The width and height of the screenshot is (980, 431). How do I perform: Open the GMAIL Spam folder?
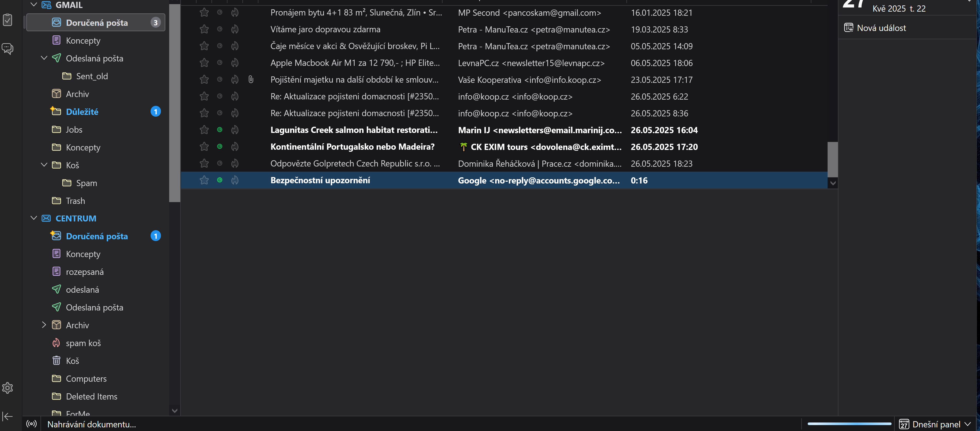click(x=96, y=183)
